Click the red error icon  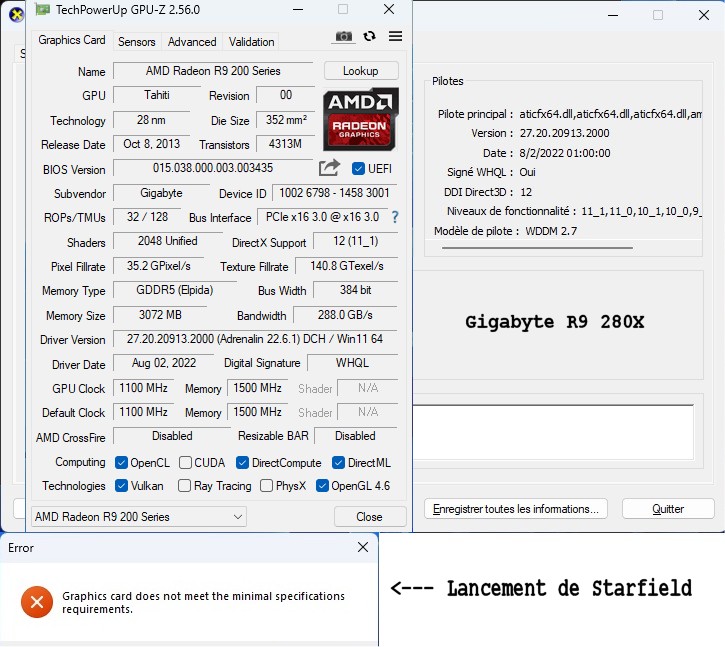[x=37, y=602]
